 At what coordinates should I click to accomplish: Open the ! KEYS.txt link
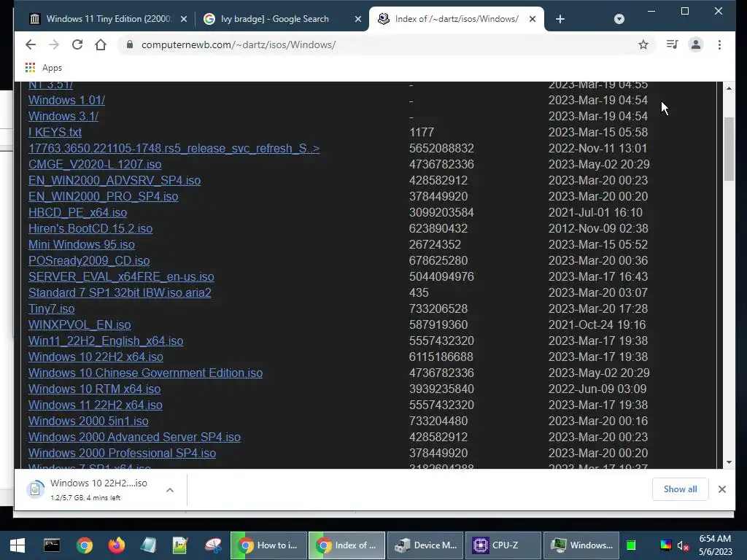tap(55, 133)
